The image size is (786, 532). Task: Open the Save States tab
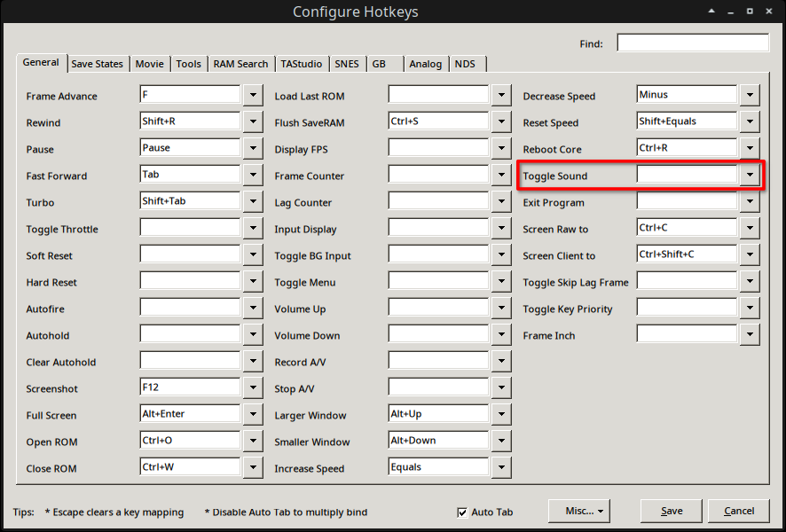pyautogui.click(x=97, y=63)
